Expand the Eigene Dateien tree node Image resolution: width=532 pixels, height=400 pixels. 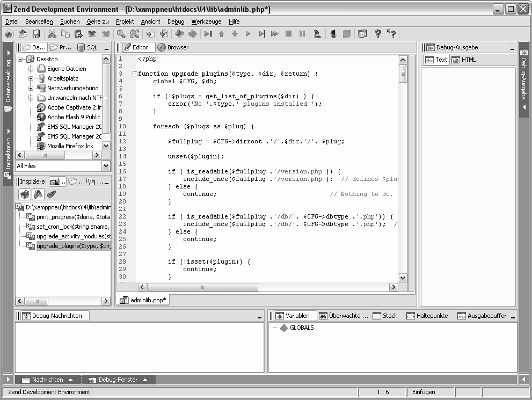click(x=31, y=69)
